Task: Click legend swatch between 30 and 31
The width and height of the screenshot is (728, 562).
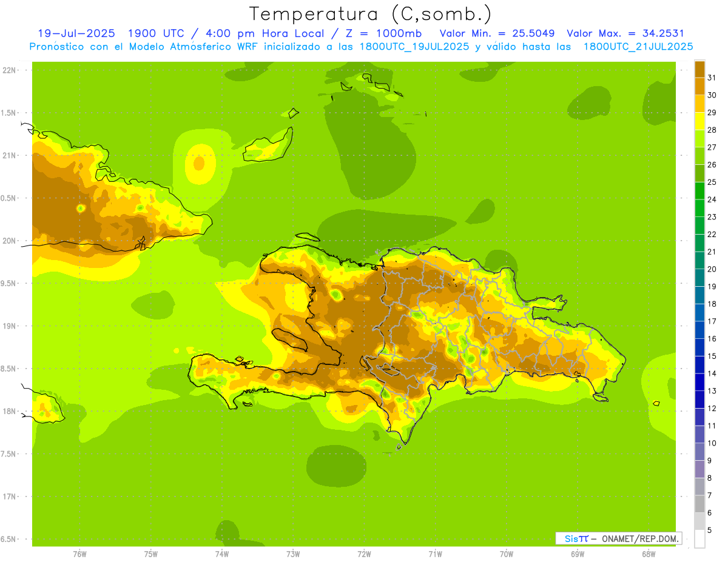Action: click(x=699, y=85)
